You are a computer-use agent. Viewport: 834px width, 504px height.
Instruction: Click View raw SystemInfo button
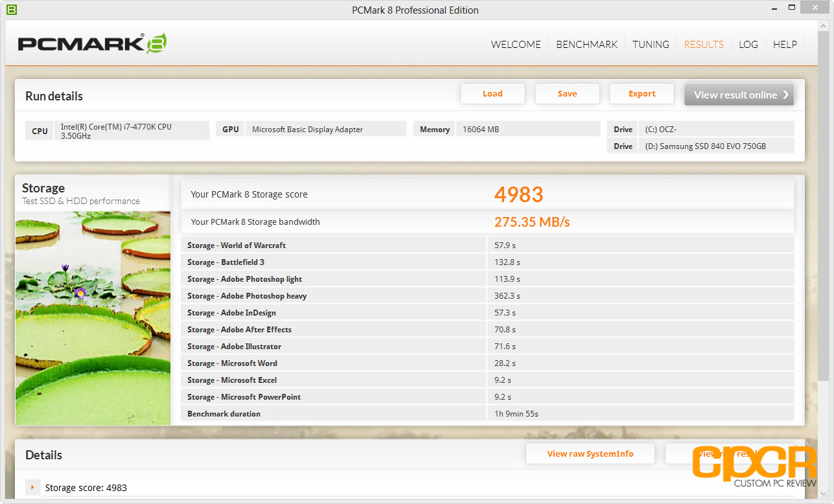coord(590,453)
